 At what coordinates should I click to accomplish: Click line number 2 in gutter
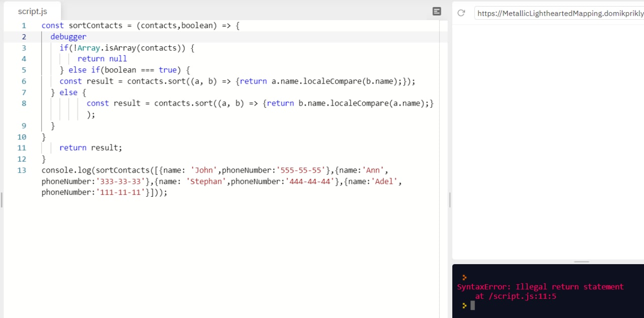click(24, 37)
